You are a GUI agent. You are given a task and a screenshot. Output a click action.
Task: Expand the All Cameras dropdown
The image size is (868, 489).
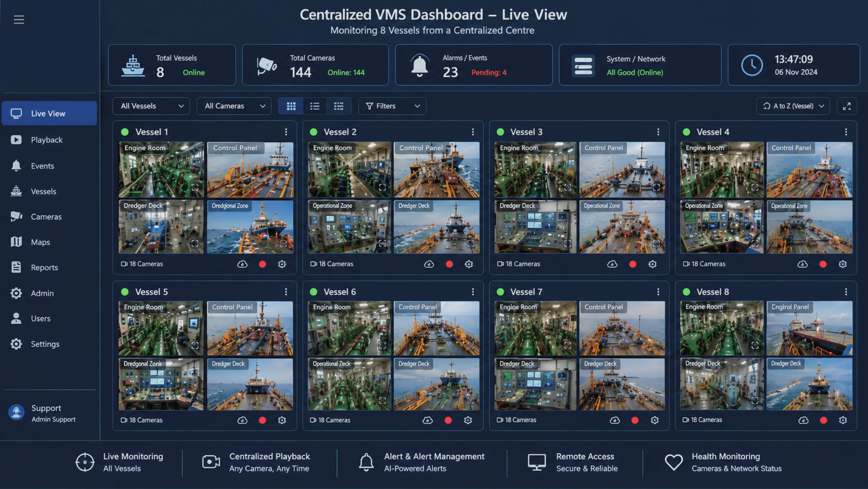pos(234,106)
